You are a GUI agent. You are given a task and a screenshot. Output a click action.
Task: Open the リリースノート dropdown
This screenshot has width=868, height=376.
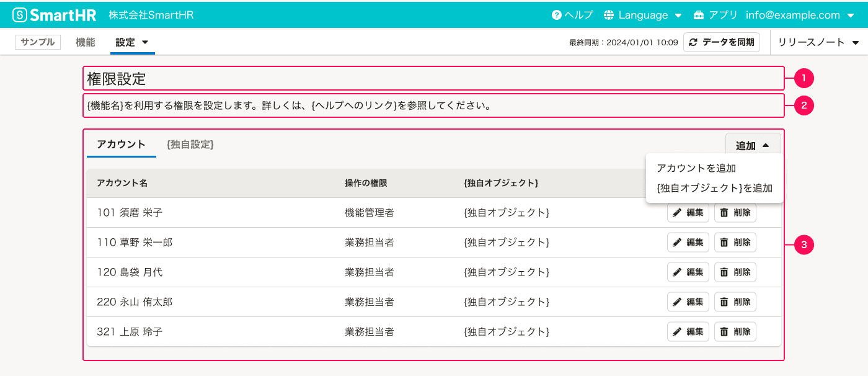click(817, 42)
